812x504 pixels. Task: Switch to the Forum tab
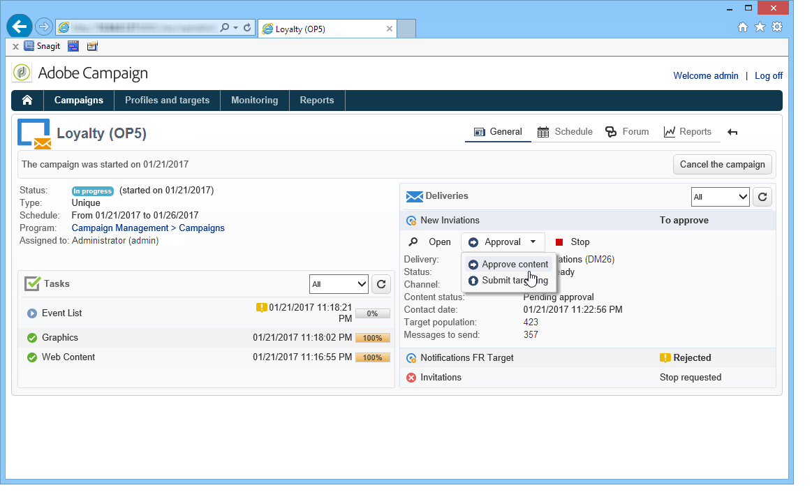tap(627, 131)
